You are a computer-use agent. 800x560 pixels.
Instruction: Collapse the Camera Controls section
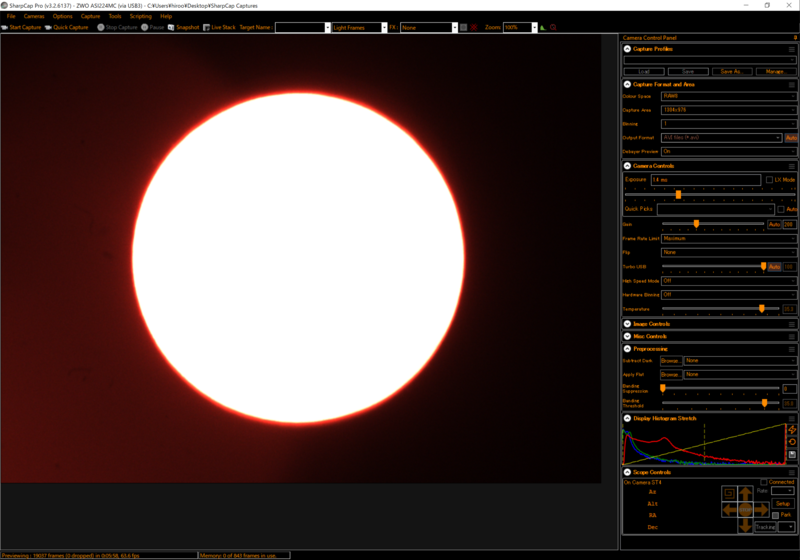(628, 166)
